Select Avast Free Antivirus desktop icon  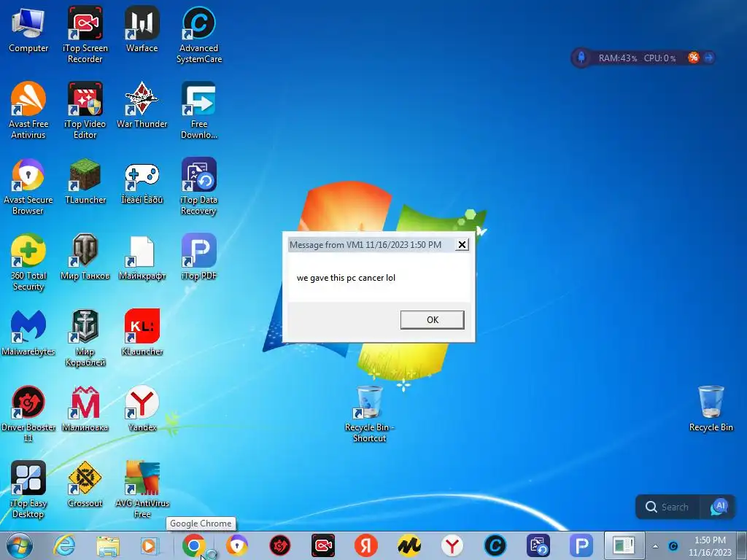28,111
